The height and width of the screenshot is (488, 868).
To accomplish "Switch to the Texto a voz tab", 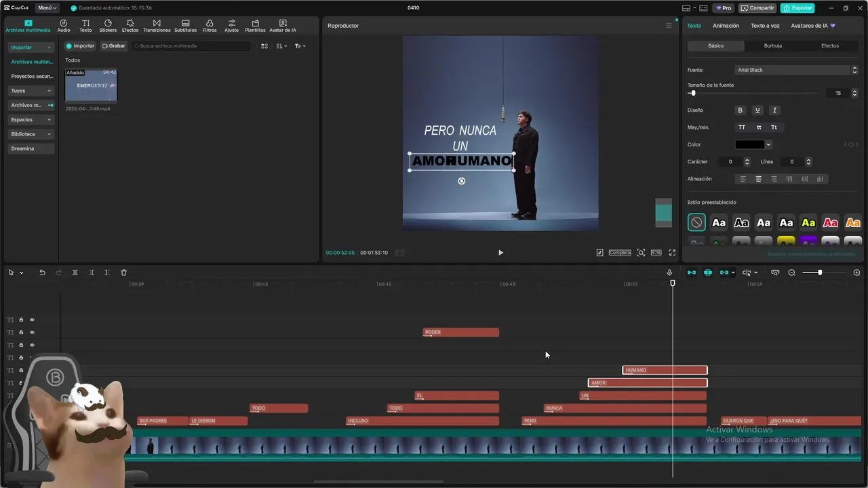I will (x=765, y=26).
